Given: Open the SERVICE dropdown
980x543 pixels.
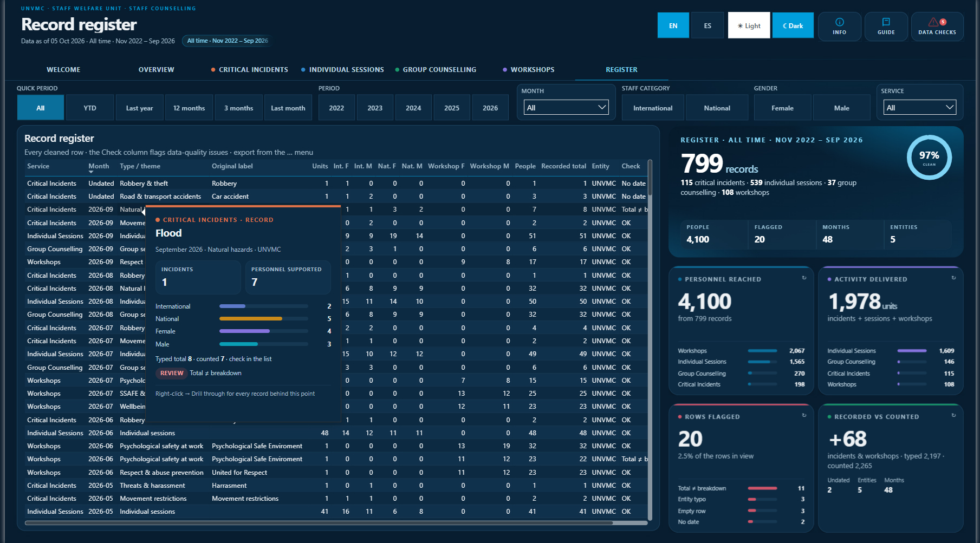Looking at the screenshot, I should pyautogui.click(x=919, y=107).
